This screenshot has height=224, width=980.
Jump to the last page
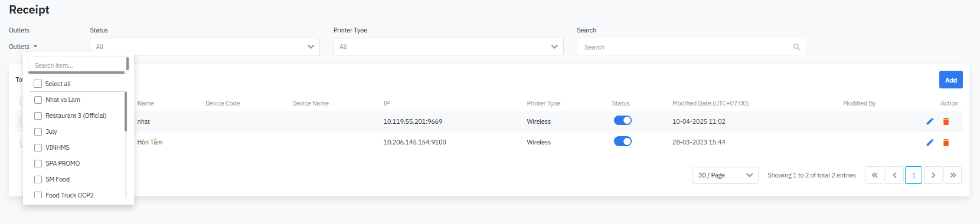[x=952, y=175]
